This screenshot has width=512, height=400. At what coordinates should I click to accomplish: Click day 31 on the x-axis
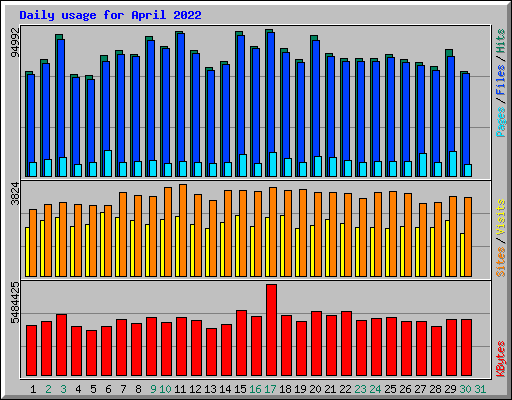(480, 389)
